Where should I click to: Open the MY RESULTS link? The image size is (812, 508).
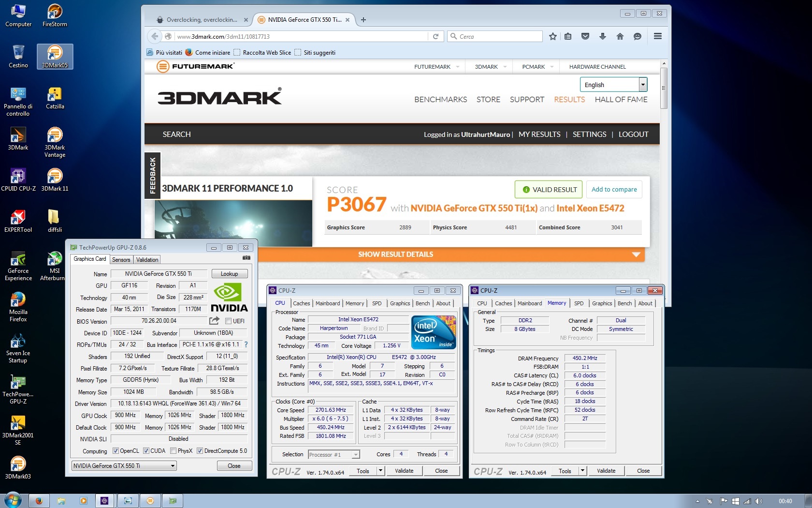[x=539, y=134]
